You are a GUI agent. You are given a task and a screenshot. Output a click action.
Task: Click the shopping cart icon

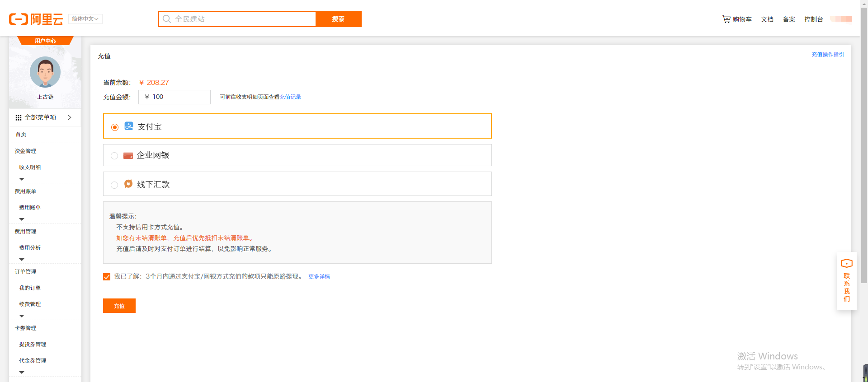click(x=726, y=19)
